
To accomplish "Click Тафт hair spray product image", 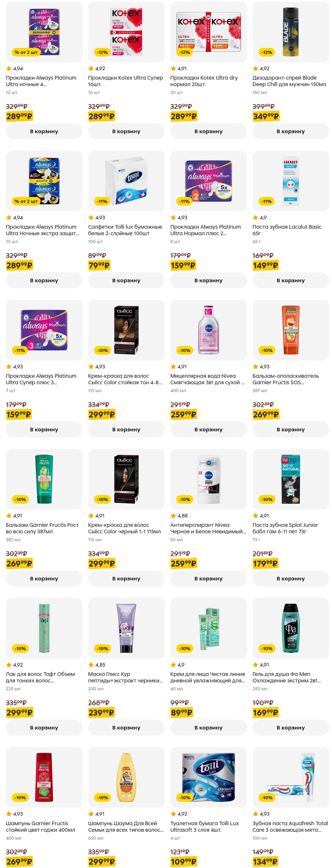I will click(x=44, y=628).
